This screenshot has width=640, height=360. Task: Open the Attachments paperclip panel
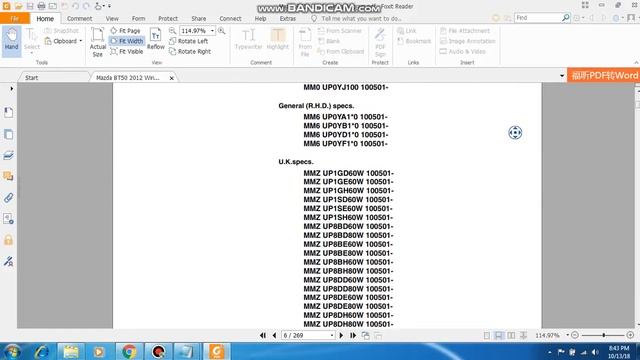pyautogui.click(x=8, y=198)
